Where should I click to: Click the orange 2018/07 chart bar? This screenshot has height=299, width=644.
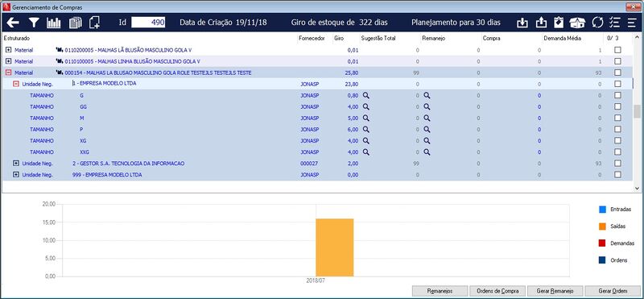coord(334,247)
